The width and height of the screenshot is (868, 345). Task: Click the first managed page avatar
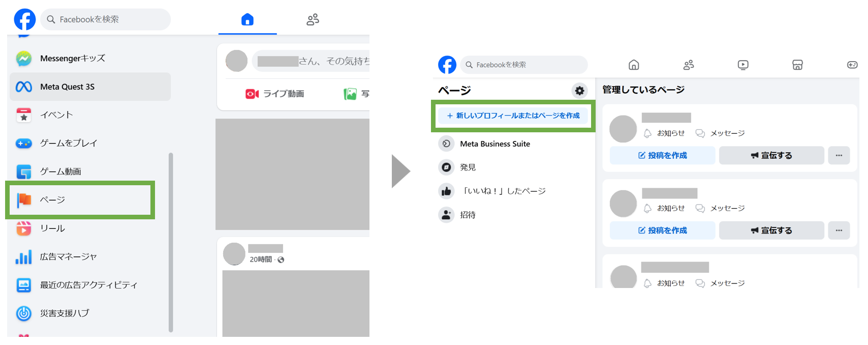pyautogui.click(x=623, y=129)
